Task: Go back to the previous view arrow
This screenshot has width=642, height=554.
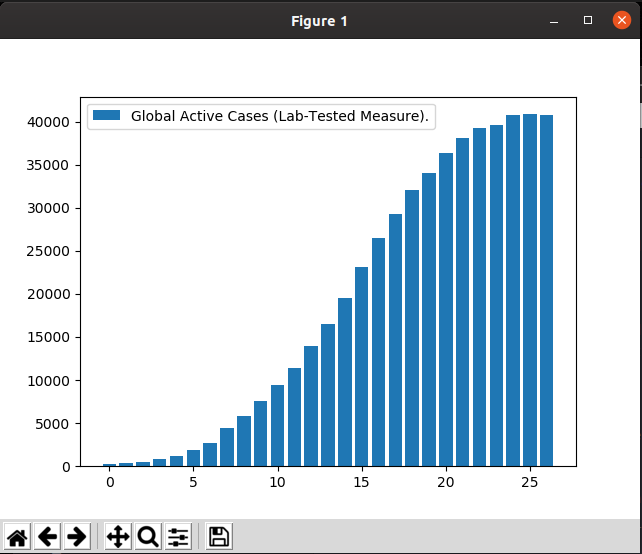Action: click(x=47, y=536)
